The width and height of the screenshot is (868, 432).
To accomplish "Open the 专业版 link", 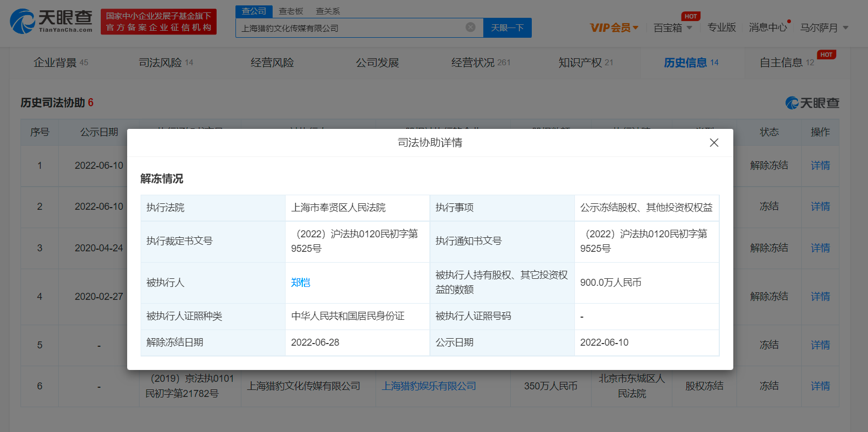I will pos(721,28).
